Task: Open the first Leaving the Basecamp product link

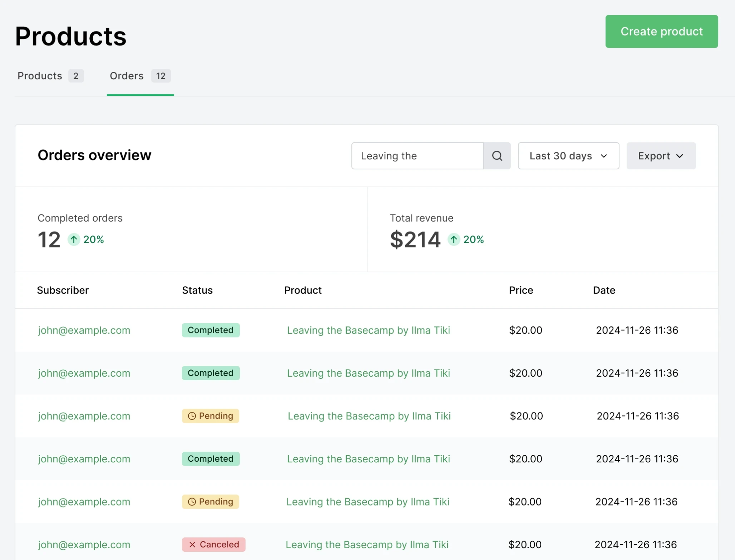Action: 369,330
